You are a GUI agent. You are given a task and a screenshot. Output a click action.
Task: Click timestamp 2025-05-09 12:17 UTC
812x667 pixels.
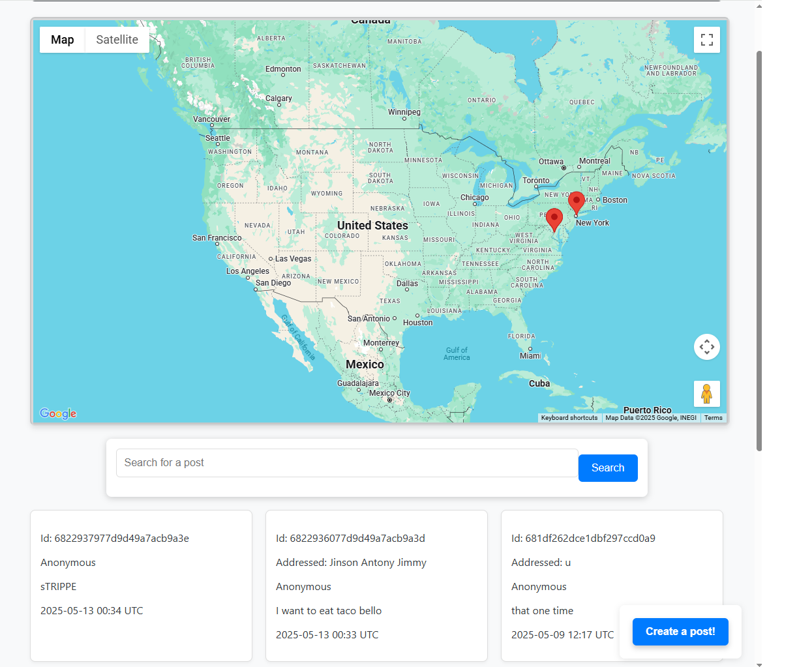click(562, 635)
